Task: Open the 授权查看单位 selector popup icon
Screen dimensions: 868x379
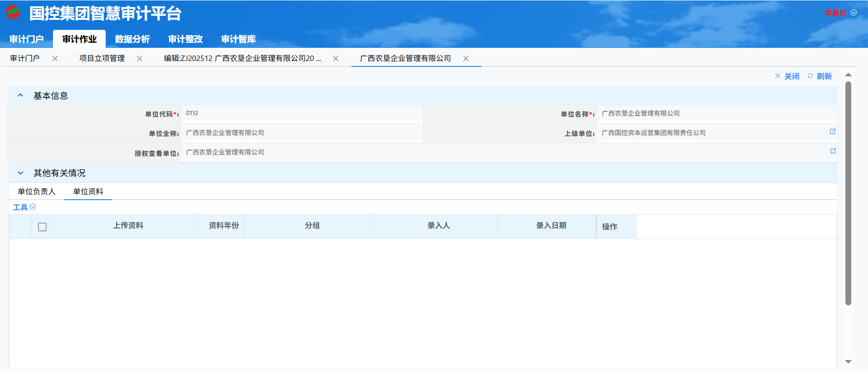Action: pyautogui.click(x=832, y=151)
